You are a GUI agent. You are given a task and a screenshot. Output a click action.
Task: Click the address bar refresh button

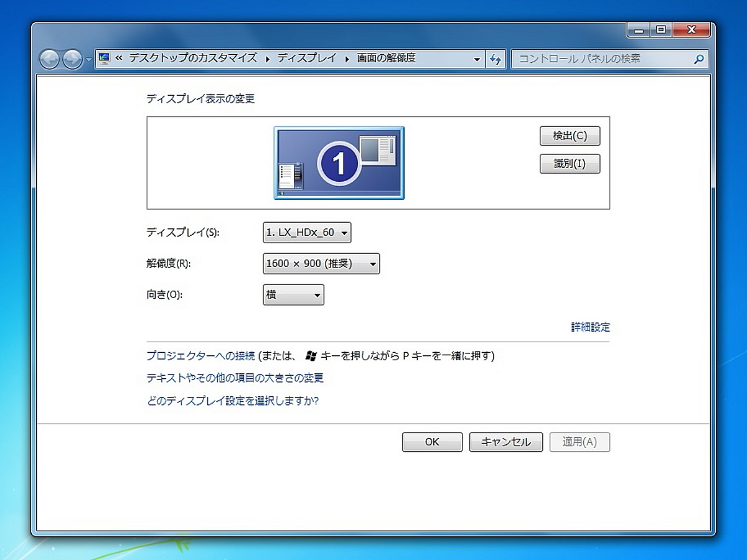coord(496,59)
